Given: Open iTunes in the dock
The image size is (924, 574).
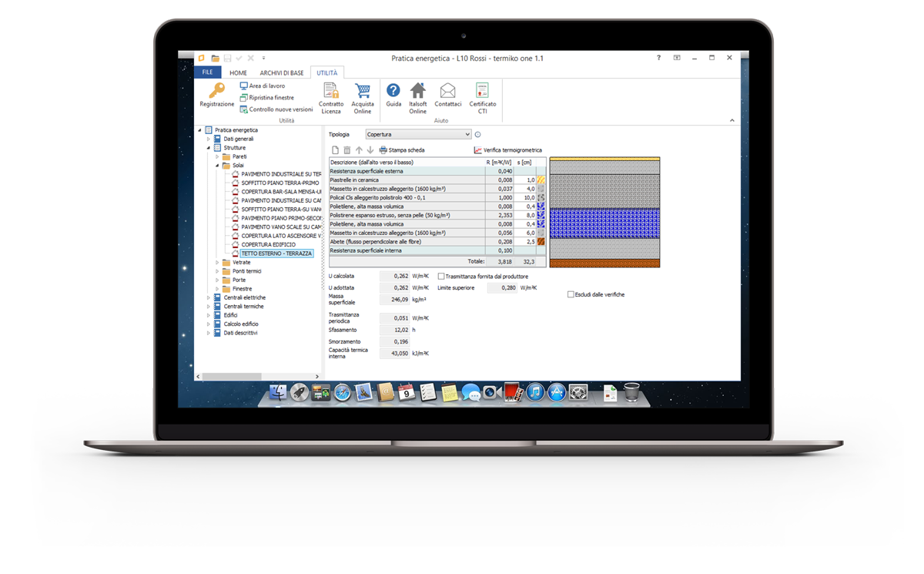Looking at the screenshot, I should click(535, 393).
